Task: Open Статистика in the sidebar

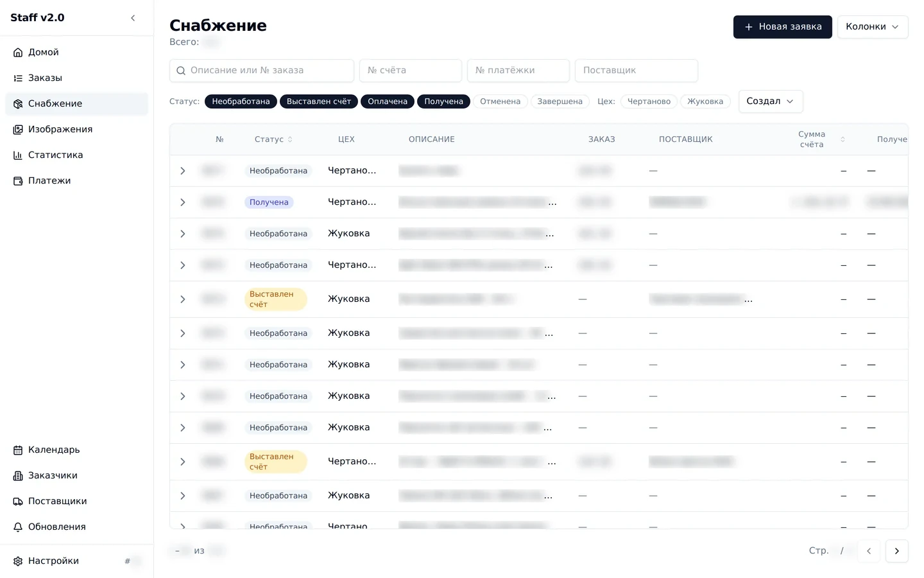Action: [x=77, y=155]
